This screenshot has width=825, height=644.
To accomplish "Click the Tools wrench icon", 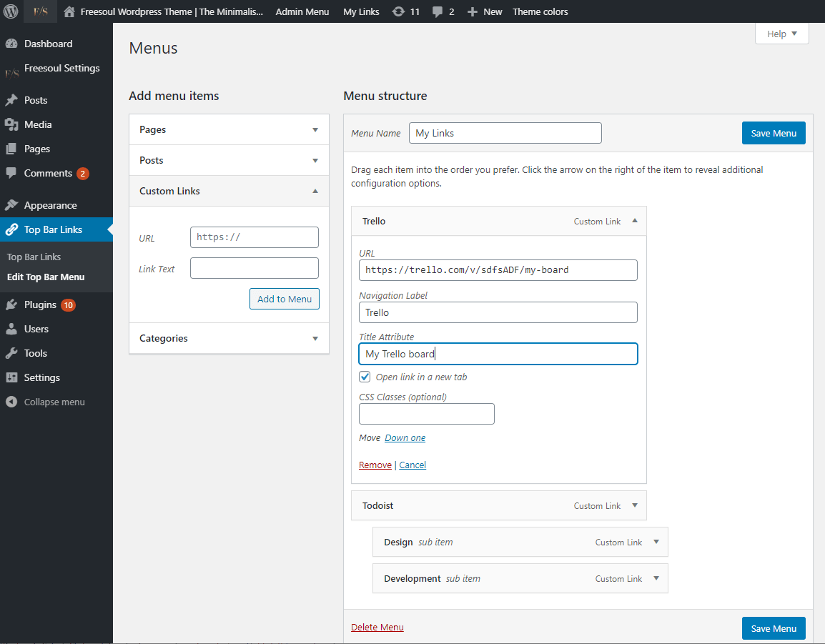I will point(11,353).
